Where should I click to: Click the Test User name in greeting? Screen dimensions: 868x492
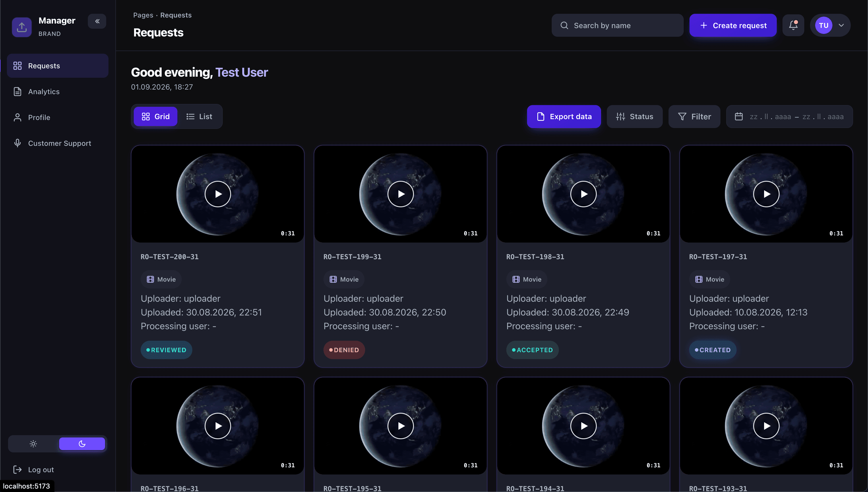pos(242,72)
